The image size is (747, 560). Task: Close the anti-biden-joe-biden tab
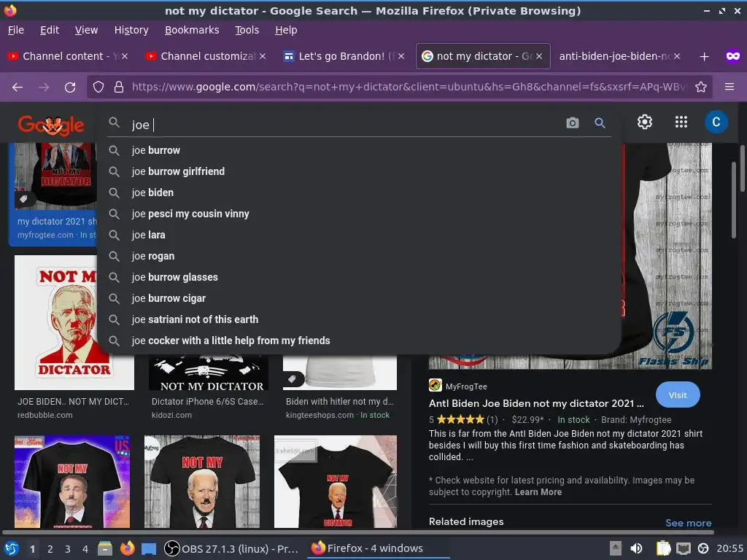[677, 56]
